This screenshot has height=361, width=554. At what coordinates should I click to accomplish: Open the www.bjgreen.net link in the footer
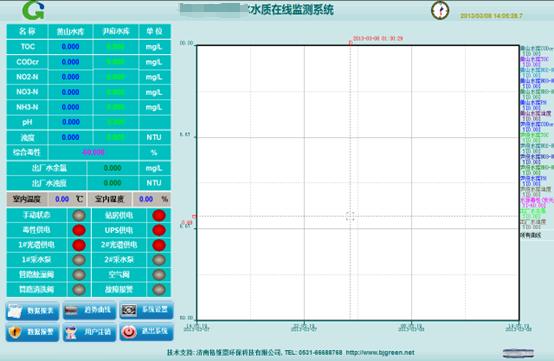(380, 352)
